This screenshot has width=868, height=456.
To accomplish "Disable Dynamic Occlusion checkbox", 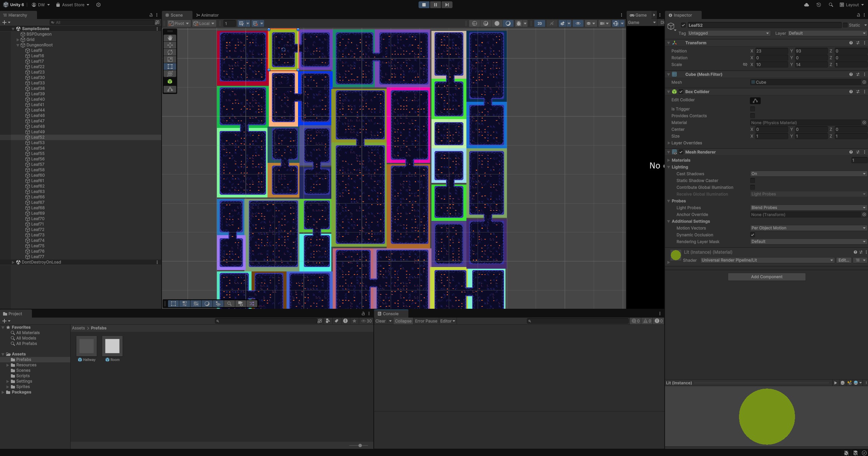I will tap(753, 235).
